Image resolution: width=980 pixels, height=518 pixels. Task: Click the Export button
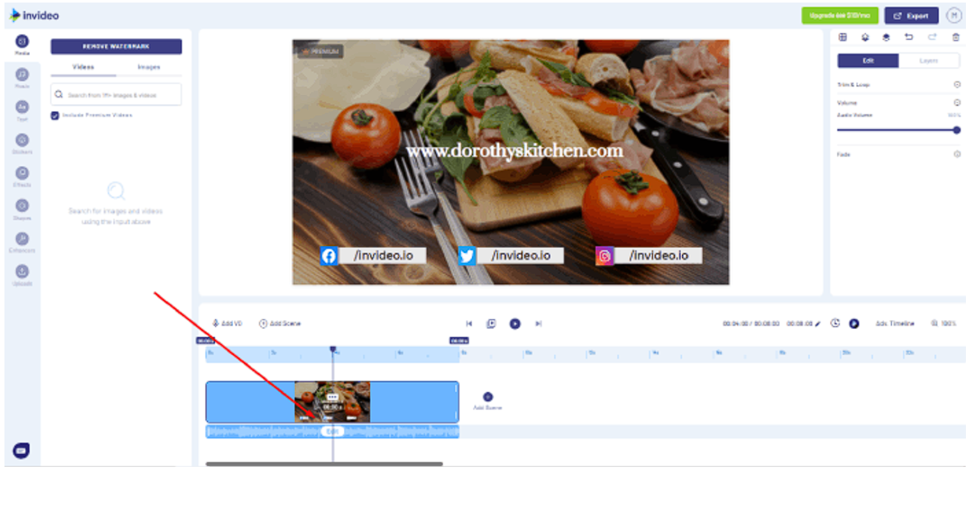tap(911, 16)
